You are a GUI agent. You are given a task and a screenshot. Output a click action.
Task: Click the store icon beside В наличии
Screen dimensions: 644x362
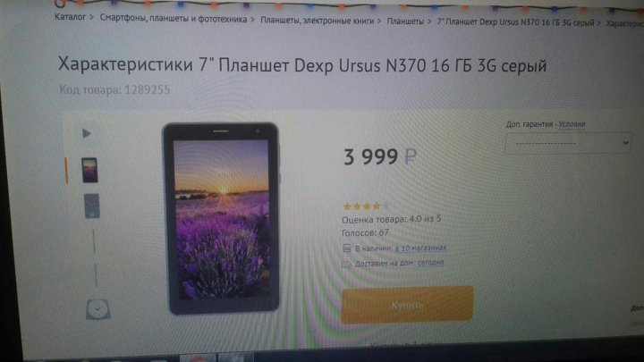(x=347, y=248)
